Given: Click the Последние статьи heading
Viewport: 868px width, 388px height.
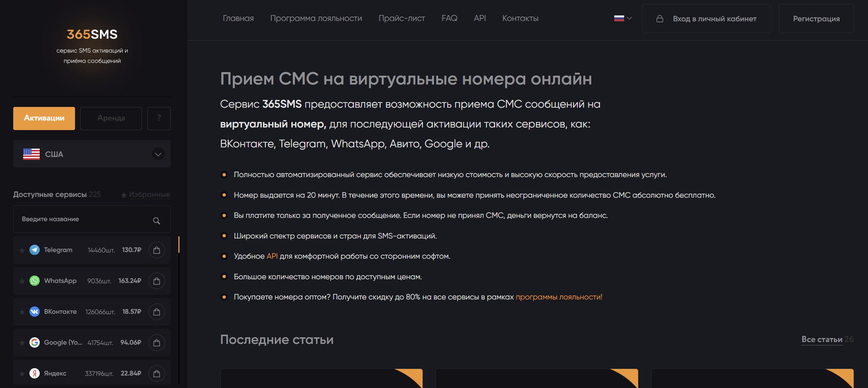Looking at the screenshot, I should point(277,339).
